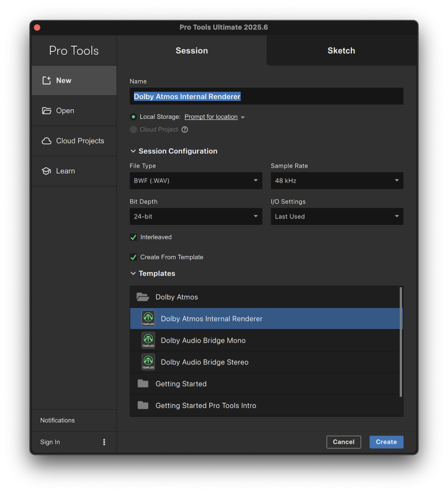Click the Getting Started folder icon

point(143,384)
